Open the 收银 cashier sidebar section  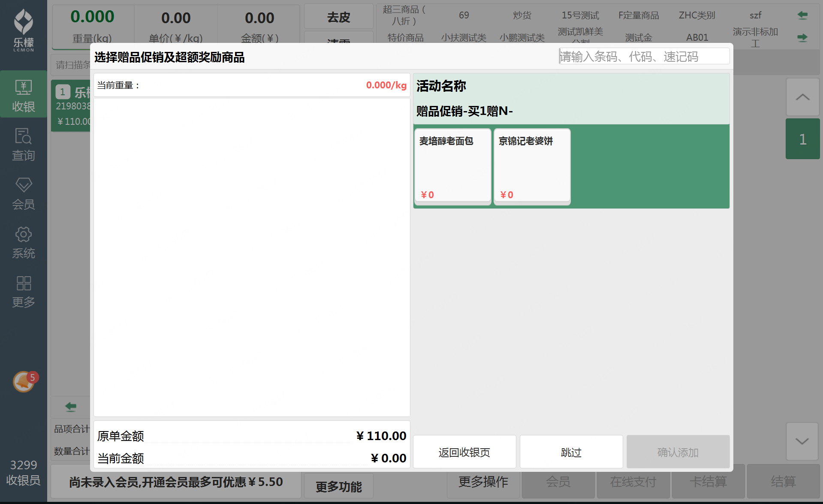click(24, 94)
